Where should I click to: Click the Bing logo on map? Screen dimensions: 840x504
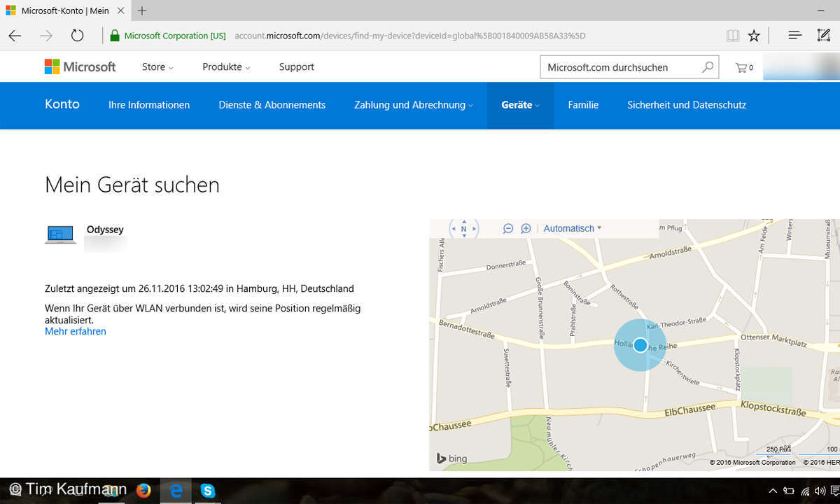point(451,458)
